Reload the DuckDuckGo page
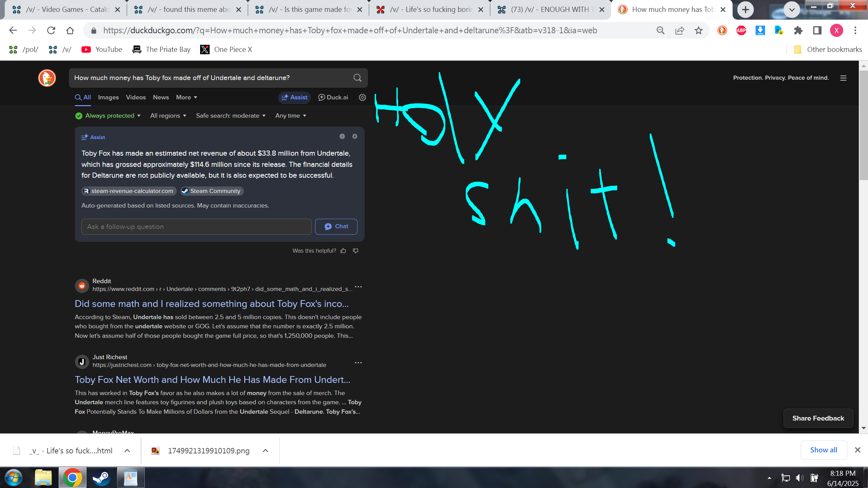868x488 pixels. [51, 31]
